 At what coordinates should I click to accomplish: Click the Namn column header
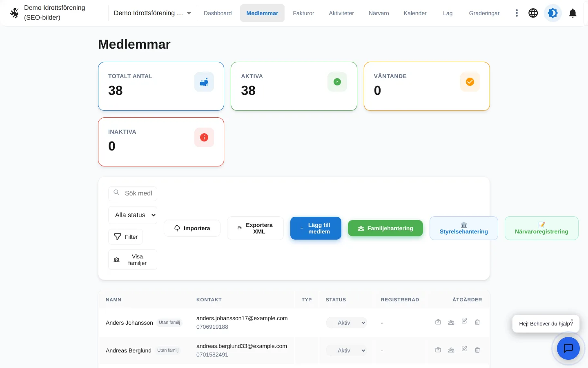pos(114,300)
